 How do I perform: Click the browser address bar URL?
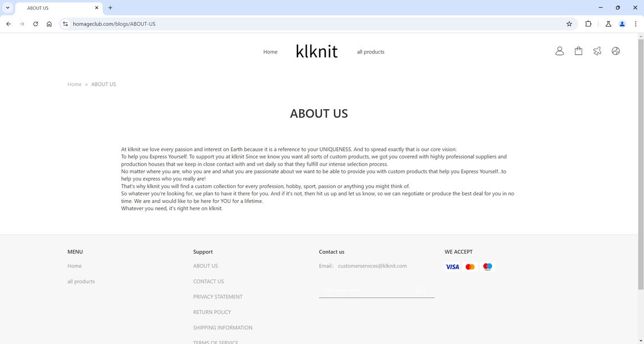pos(114,24)
